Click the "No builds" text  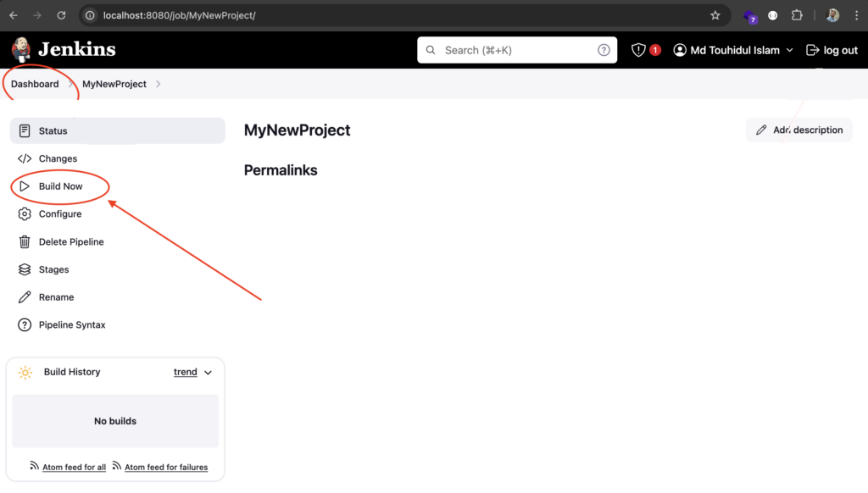[x=115, y=421]
